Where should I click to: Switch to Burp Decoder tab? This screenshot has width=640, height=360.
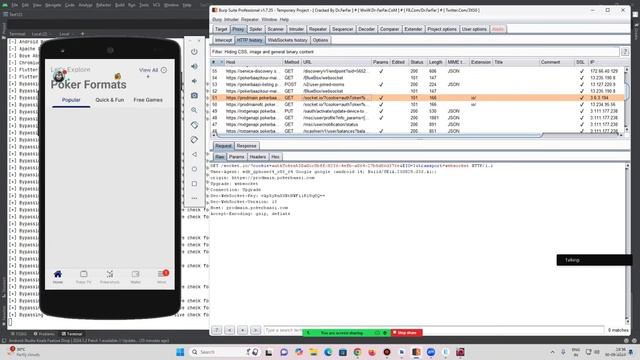(x=366, y=29)
